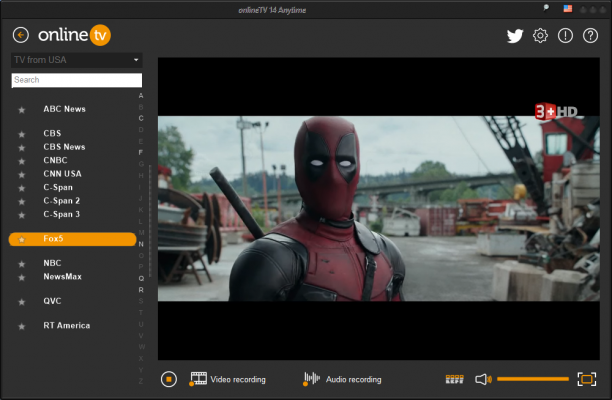Viewport: 612px width, 400px height.
Task: Open the Twitter bird icon
Action: point(515,36)
